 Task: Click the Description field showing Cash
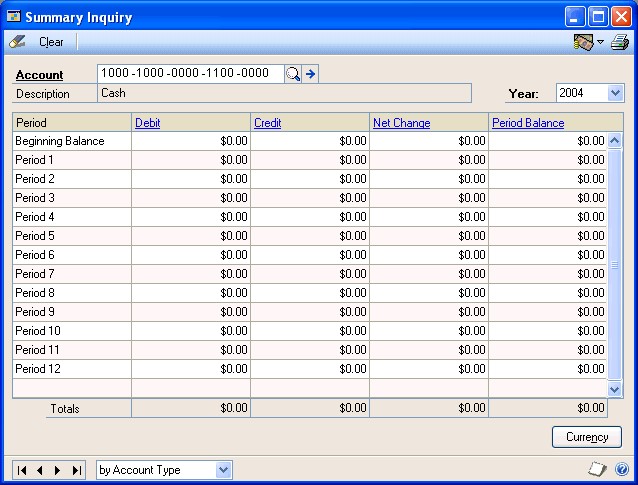point(284,93)
